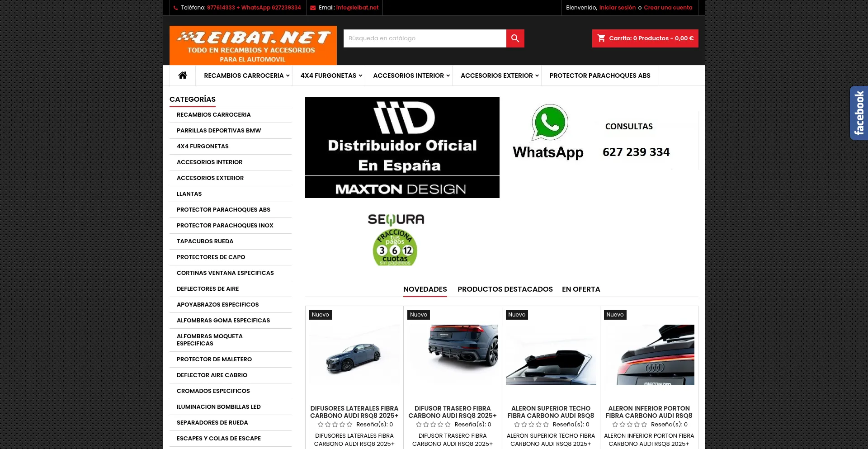Expand Accesorios Exterior menu chevron
Viewport: 868px width, 449px height.
[537, 76]
